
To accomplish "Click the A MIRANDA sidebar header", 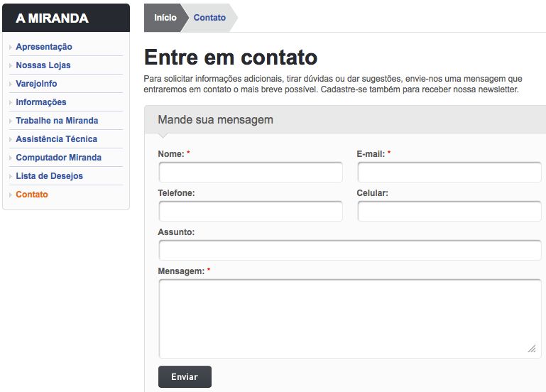I will (x=66, y=18).
